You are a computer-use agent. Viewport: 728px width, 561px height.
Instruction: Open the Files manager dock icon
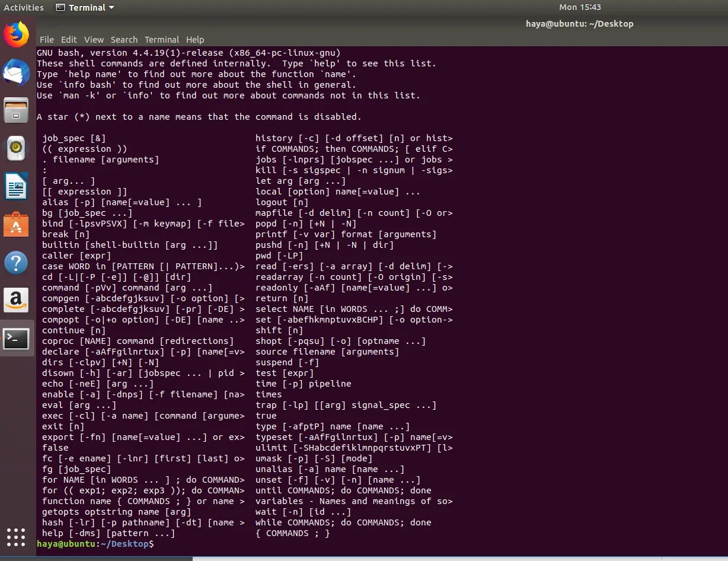(17, 110)
